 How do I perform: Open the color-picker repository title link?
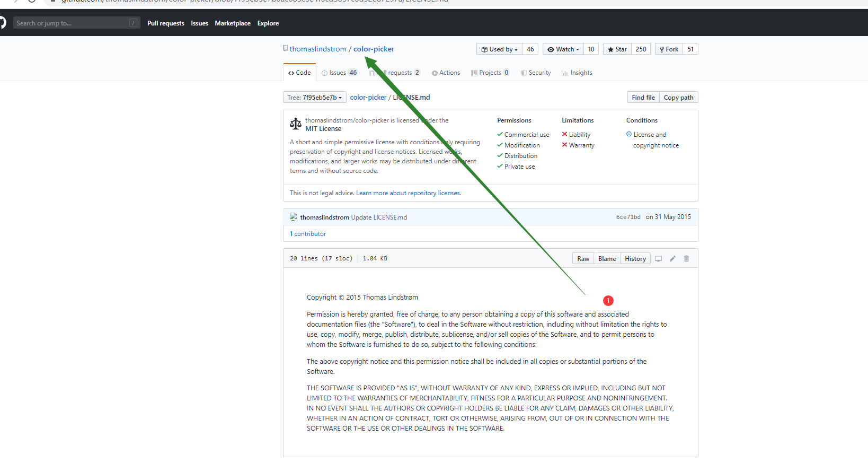374,49
